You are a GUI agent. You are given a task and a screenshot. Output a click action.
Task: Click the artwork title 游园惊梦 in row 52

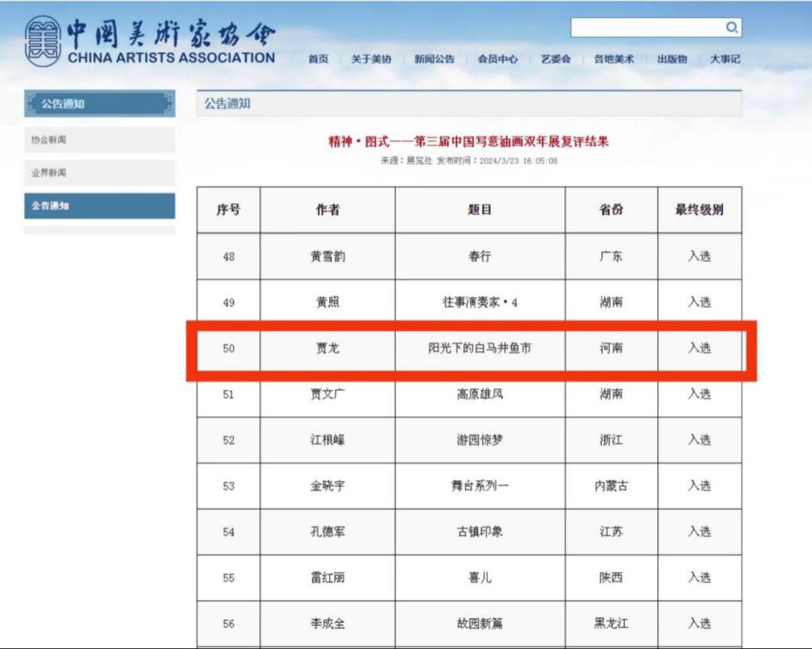(x=480, y=440)
